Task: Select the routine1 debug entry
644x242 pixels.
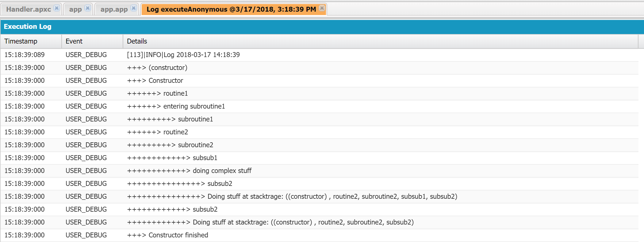Action: coord(157,93)
